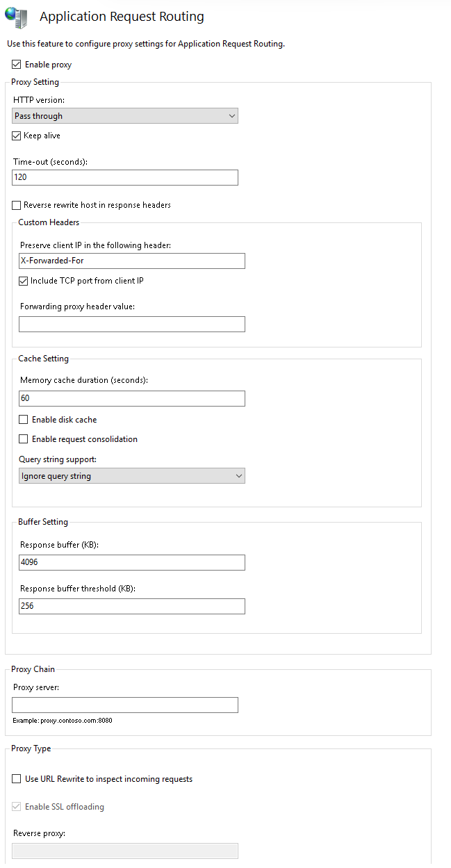Focus the Forwarding proxy header value field
This screenshot has height=868, width=451.
[132, 324]
